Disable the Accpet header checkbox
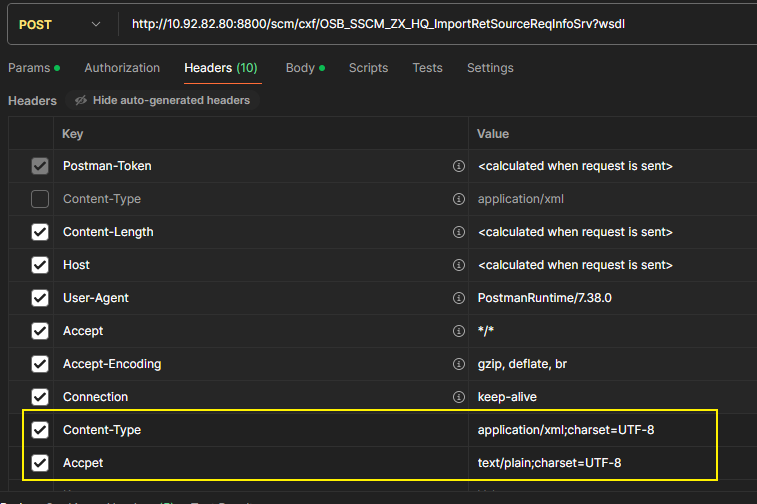The image size is (757, 504). coord(40,463)
